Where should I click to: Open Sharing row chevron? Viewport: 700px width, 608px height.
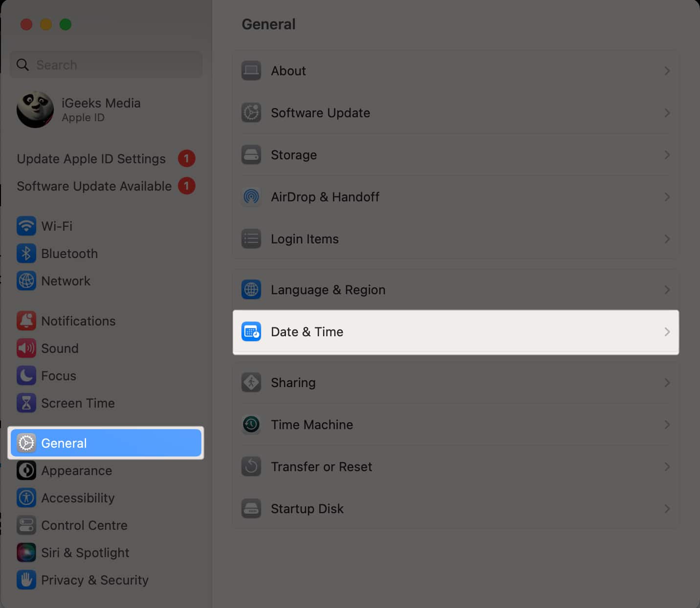tap(667, 383)
